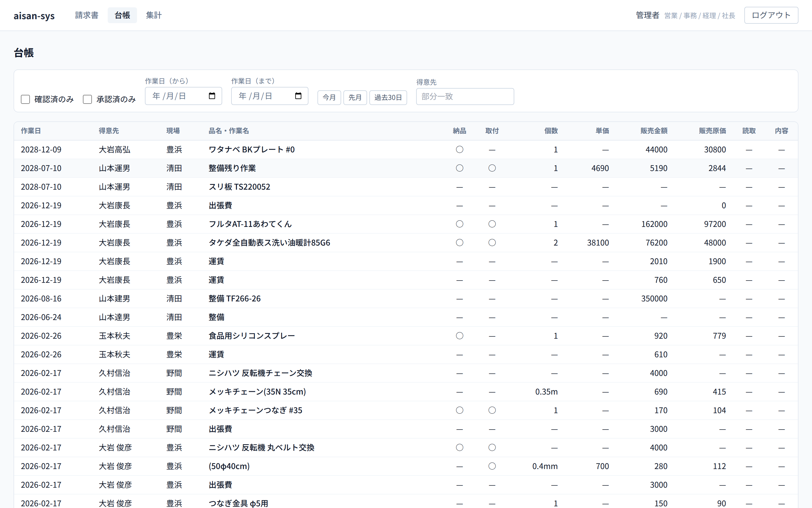The image size is (812, 508).
Task: Select row メッキチェーンつなぎ #35
Action: click(x=406, y=410)
